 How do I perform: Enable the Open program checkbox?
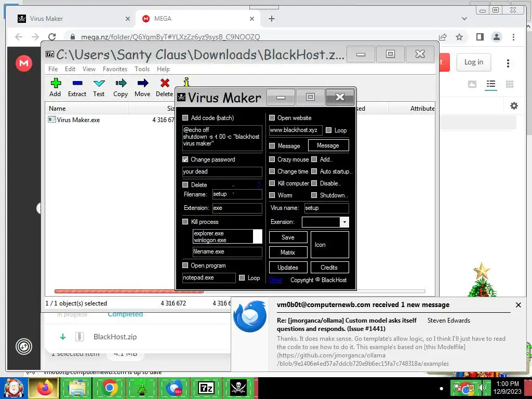[185, 265]
